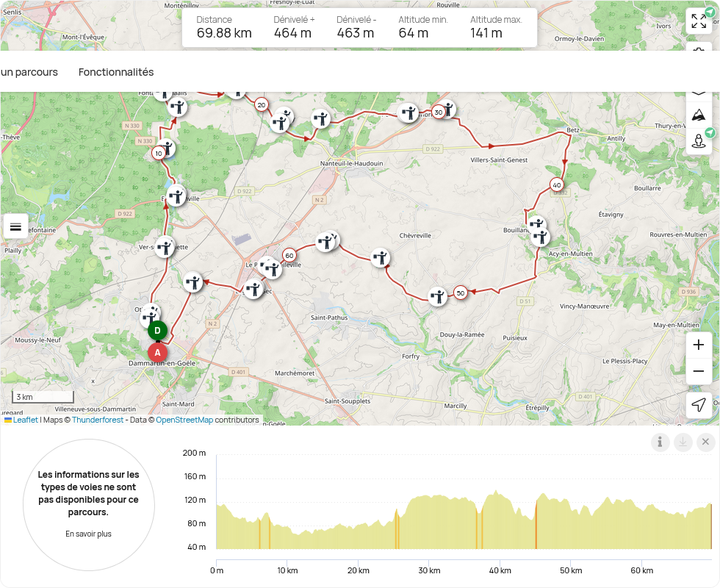This screenshot has width=720, height=588.
Task: Toggle fullscreen map view
Action: (698, 21)
